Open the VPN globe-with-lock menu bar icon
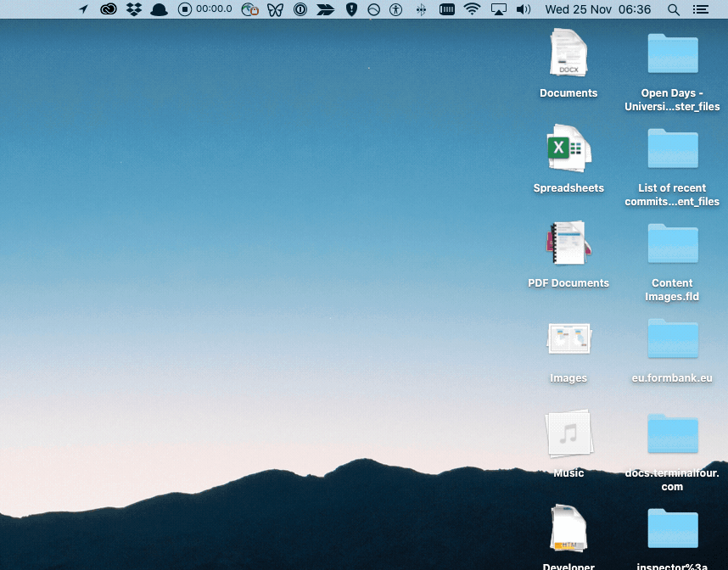This screenshot has height=570, width=728. (x=249, y=9)
